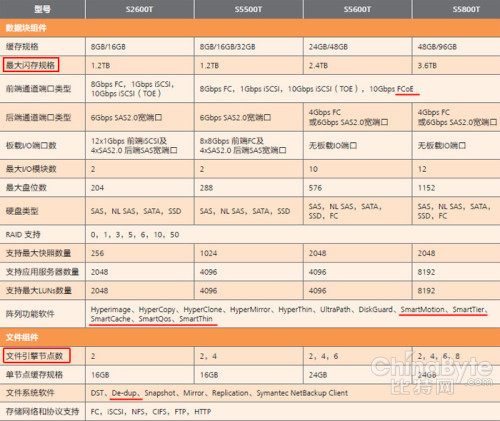The width and height of the screenshot is (500, 421).
Task: Click the 后端通道端口类型 row label
Action: coord(38,117)
